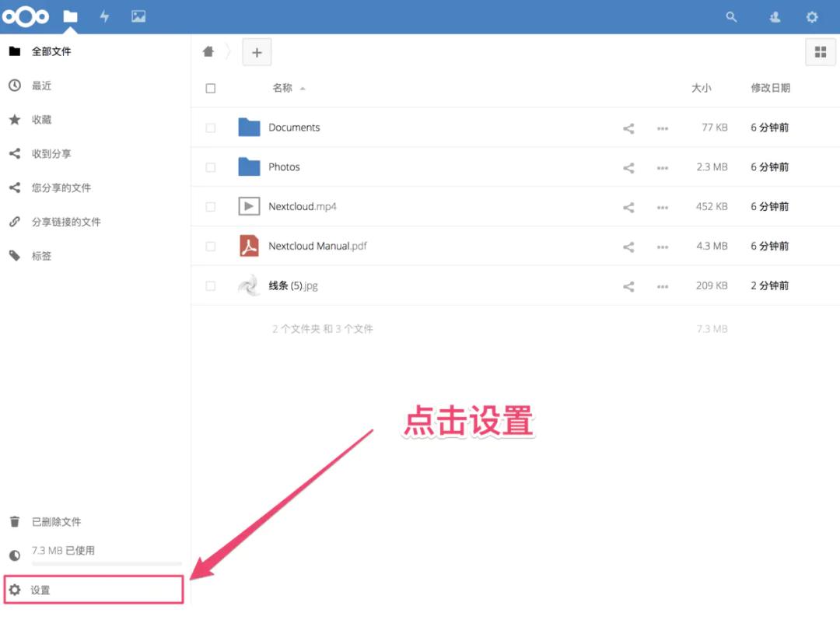Open the Activity app lightning icon

coord(104,16)
